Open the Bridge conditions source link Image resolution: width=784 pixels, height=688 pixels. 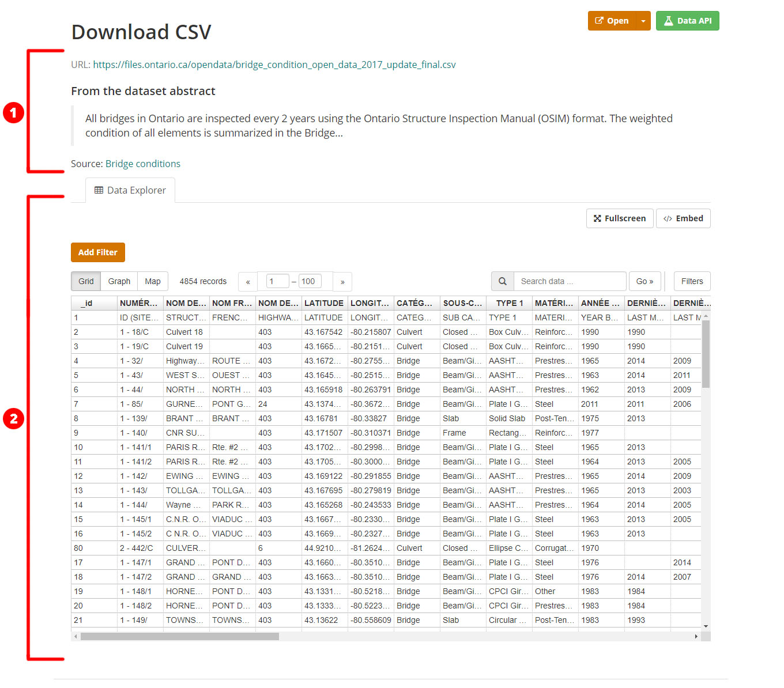pyautogui.click(x=142, y=164)
